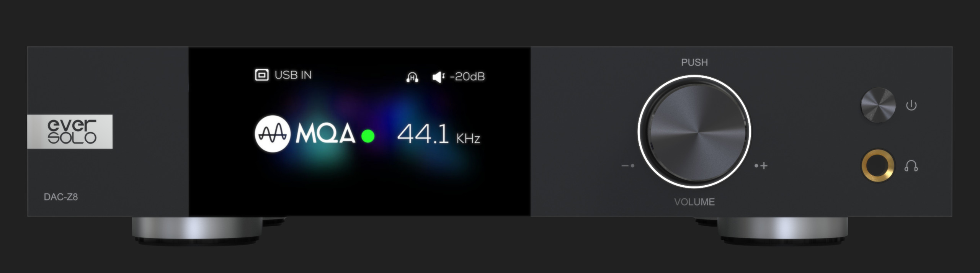Click the PUSH label above the knob
Screen dimensions: 980x273
(694, 62)
